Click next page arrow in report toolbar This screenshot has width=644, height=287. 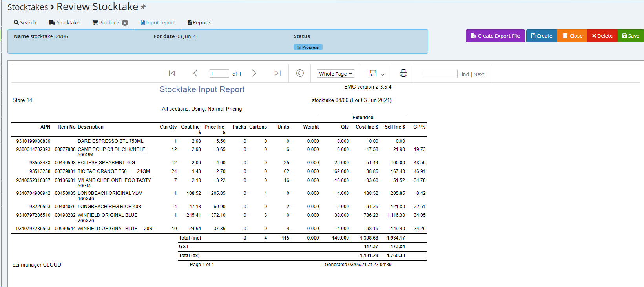point(254,73)
